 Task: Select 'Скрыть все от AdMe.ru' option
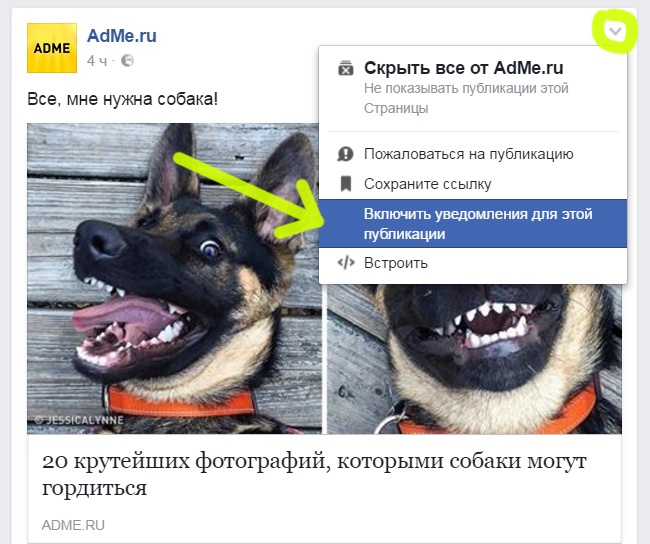click(x=463, y=68)
